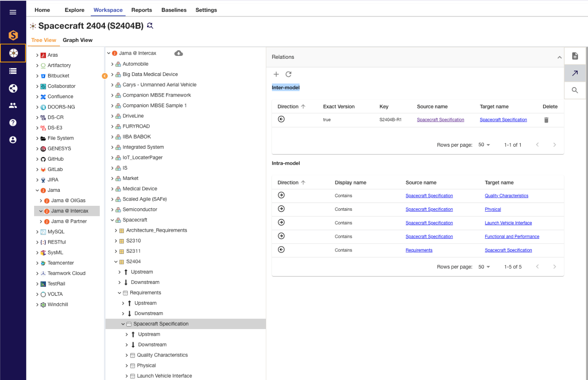Select Launch Vehicle Interface tree item
This screenshot has width=588, height=380.
click(164, 376)
